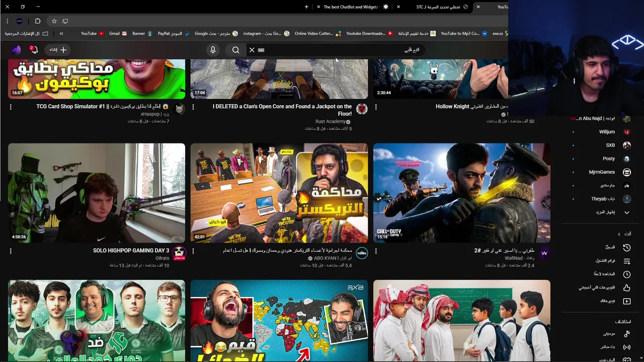Click the browser profile icon next to menu

pyautogui.click(x=20, y=21)
